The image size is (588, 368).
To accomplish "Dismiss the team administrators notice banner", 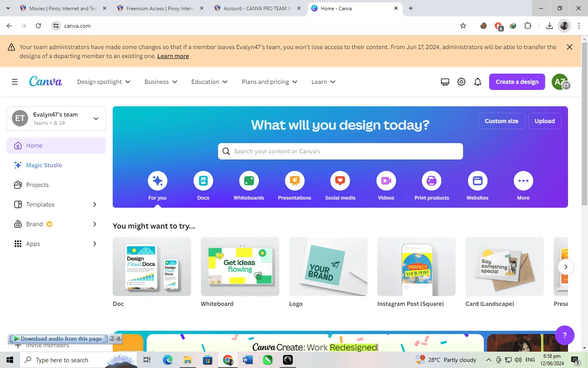I will tap(570, 47).
